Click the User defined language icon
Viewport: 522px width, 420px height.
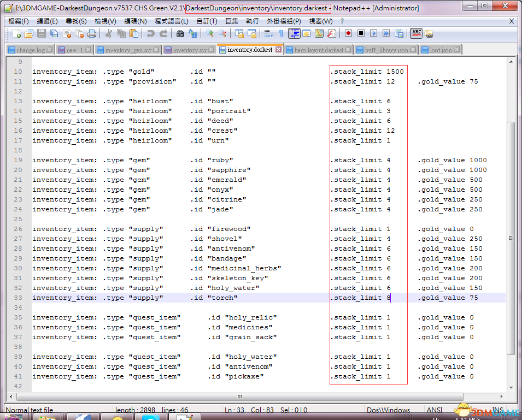coord(306,33)
